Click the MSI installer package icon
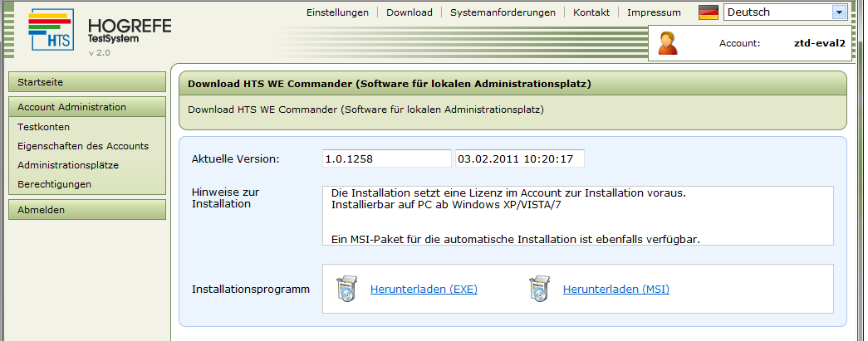Image resolution: width=868 pixels, height=341 pixels. (x=539, y=290)
